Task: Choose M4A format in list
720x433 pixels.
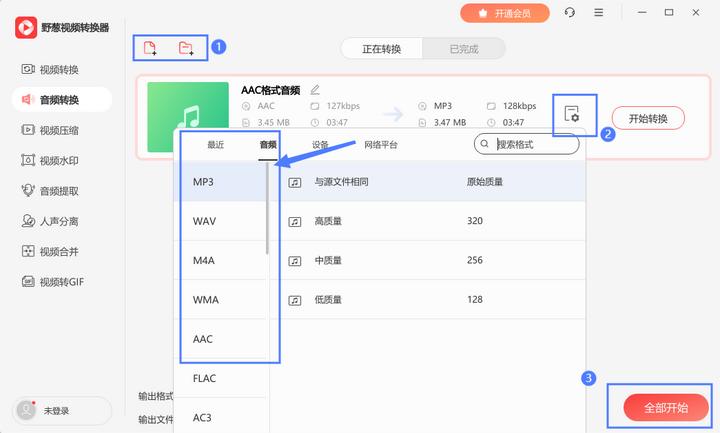Action: [x=221, y=260]
